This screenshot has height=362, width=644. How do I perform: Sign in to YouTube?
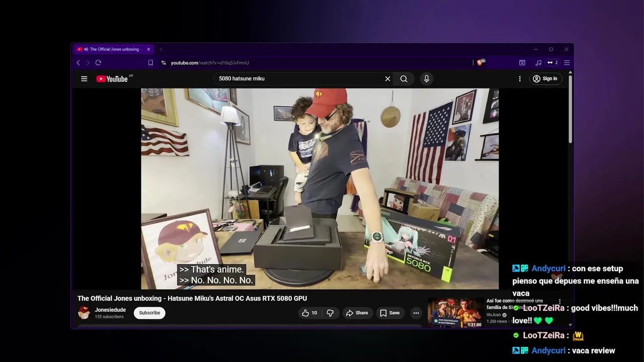[x=545, y=78]
